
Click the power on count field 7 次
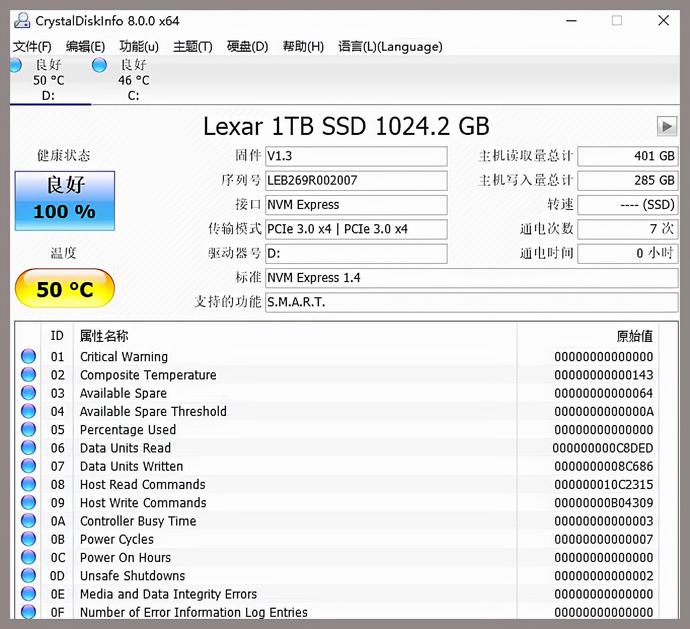pos(628,229)
